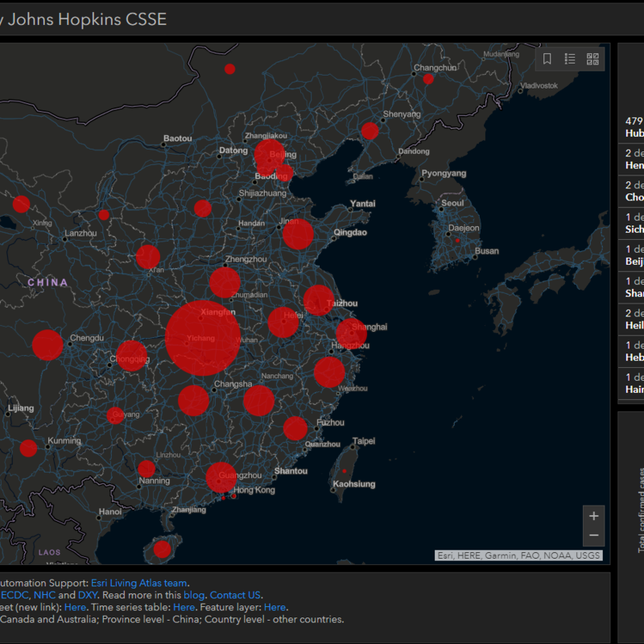Select the red circle at Guangzhou

[x=221, y=477]
